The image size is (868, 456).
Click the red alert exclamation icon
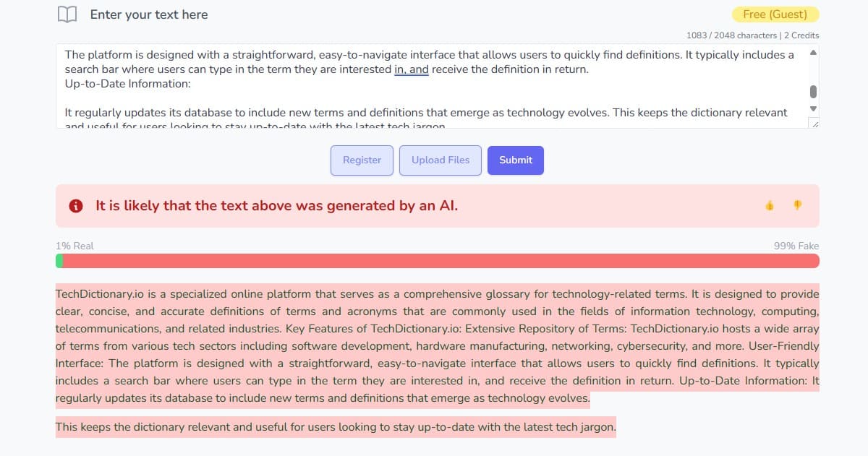pos(75,206)
